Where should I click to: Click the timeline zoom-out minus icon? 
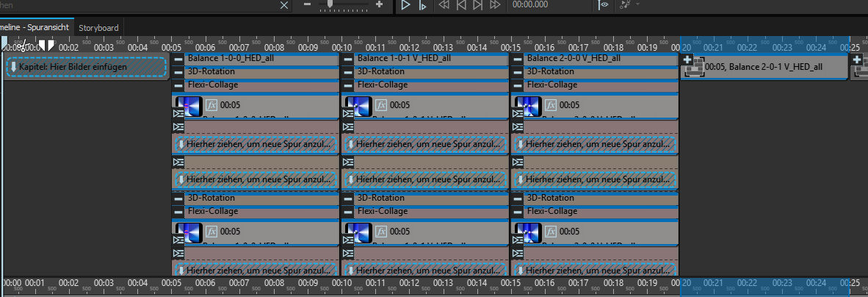[308, 4]
